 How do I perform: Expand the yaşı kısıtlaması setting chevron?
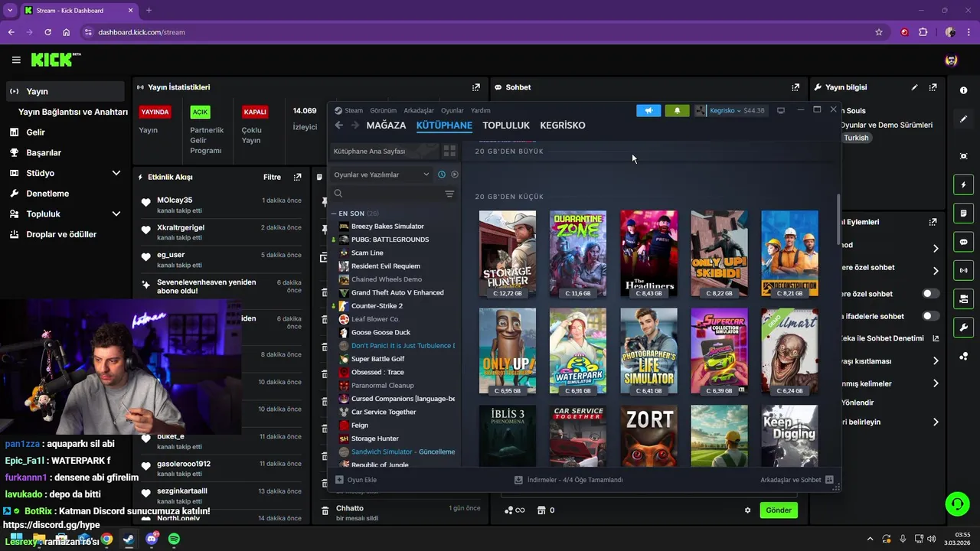(936, 361)
